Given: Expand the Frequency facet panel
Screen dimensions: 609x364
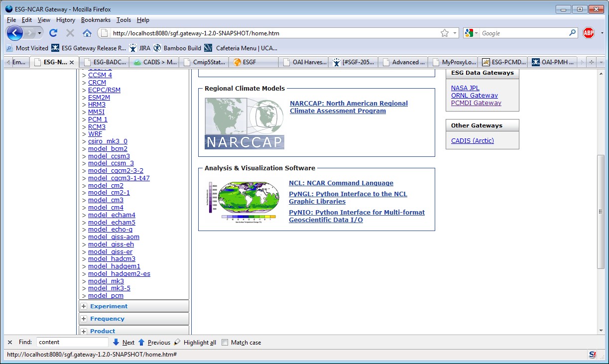Looking at the screenshot, I should tap(84, 319).
